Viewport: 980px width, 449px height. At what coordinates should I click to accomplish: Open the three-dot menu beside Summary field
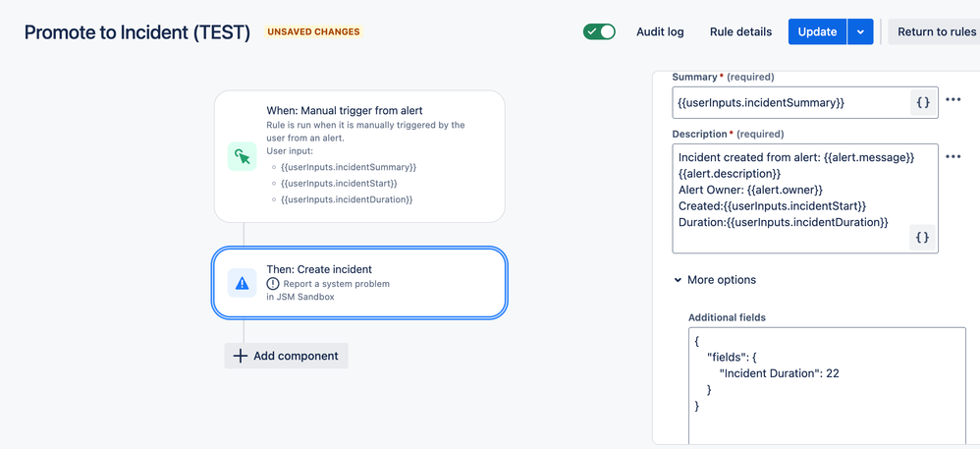[x=953, y=99]
